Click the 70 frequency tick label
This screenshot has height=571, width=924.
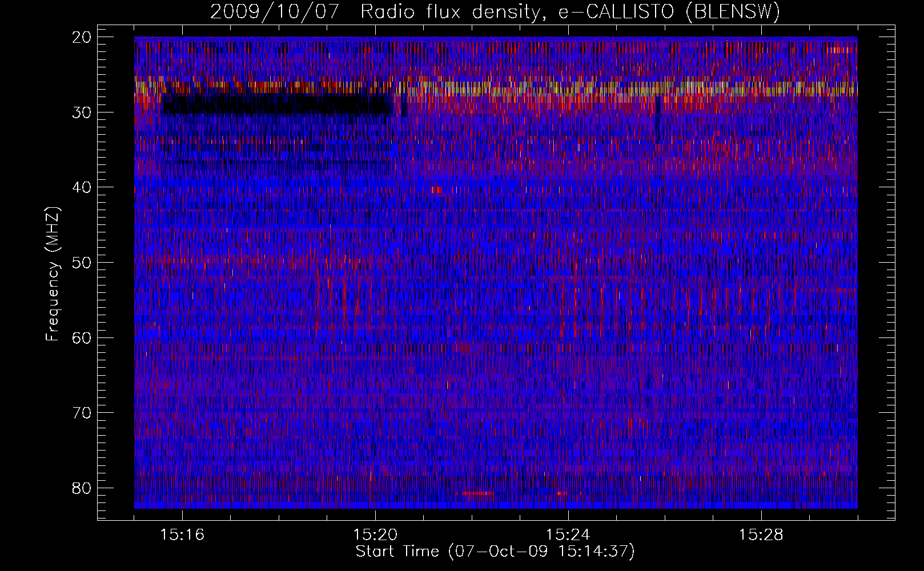pos(82,413)
